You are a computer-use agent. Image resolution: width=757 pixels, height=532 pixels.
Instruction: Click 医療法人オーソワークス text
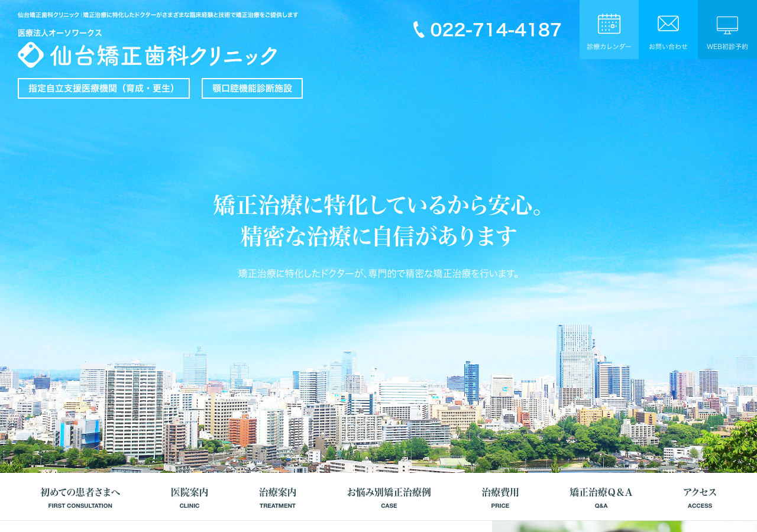pos(60,33)
